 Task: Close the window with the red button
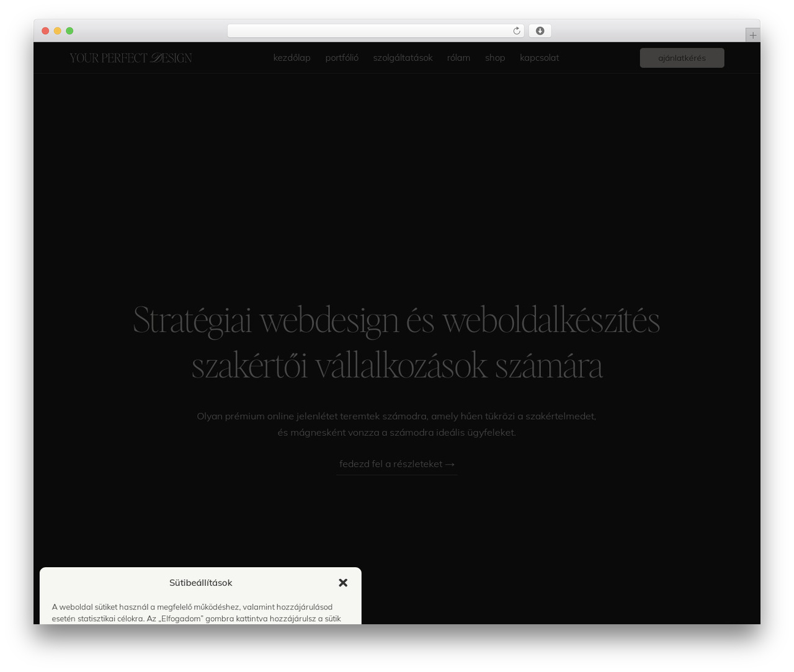(45, 31)
